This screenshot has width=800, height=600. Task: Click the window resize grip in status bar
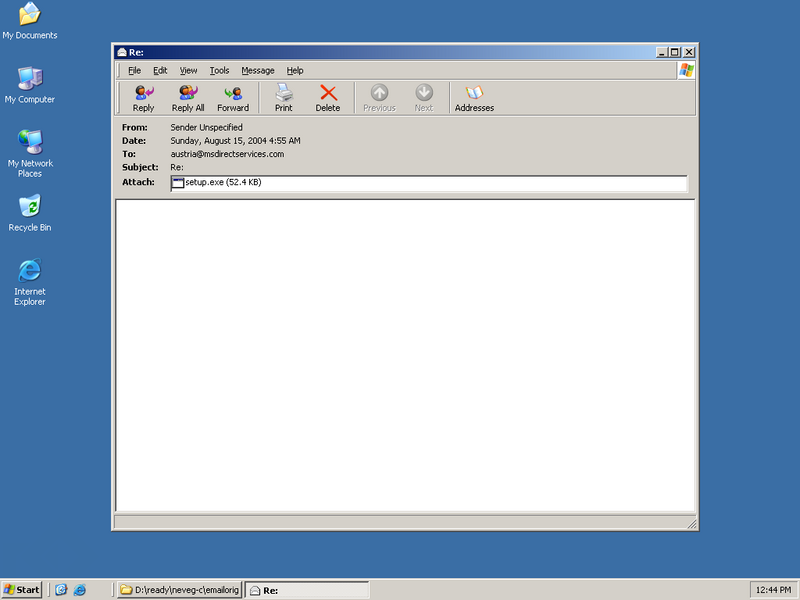692,524
